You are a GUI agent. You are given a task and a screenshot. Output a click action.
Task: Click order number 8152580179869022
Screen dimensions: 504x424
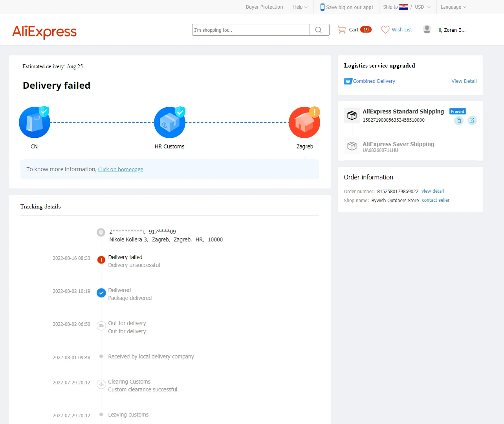pyautogui.click(x=398, y=192)
